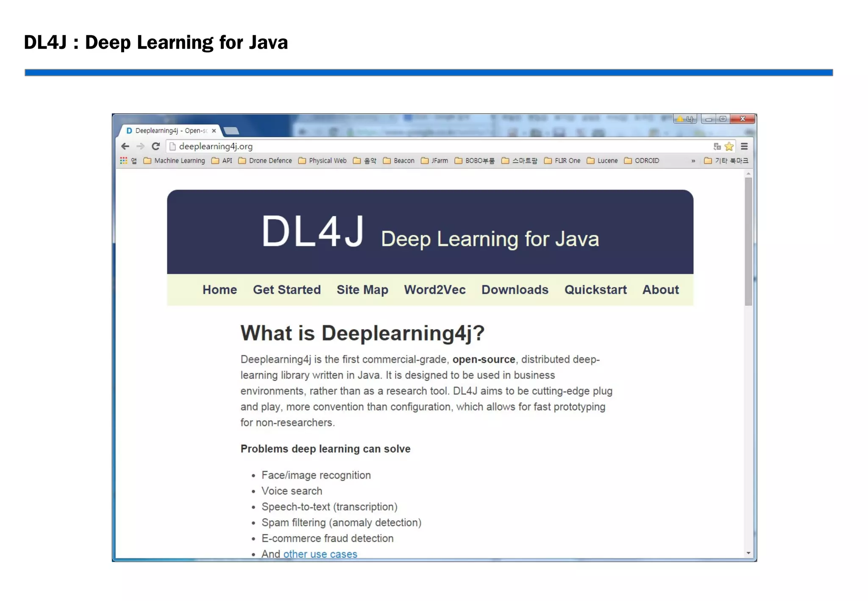Image resolution: width=868 pixels, height=601 pixels.
Task: Close the Deeplearning4j tab
Action: [x=214, y=131]
